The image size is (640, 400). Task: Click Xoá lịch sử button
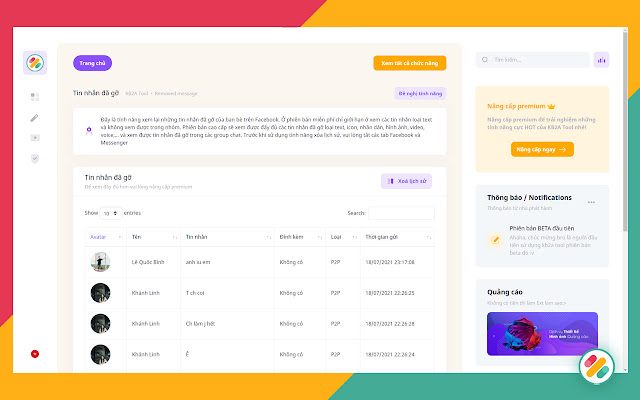click(x=407, y=181)
